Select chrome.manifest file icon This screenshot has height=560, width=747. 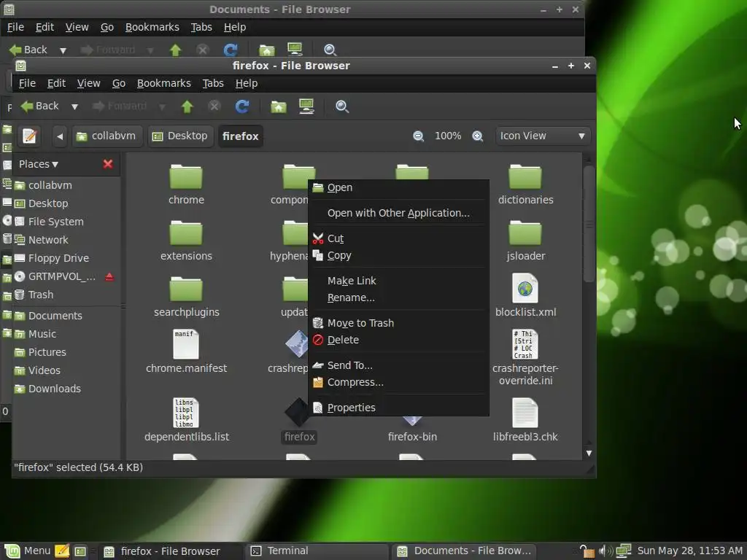tap(186, 344)
